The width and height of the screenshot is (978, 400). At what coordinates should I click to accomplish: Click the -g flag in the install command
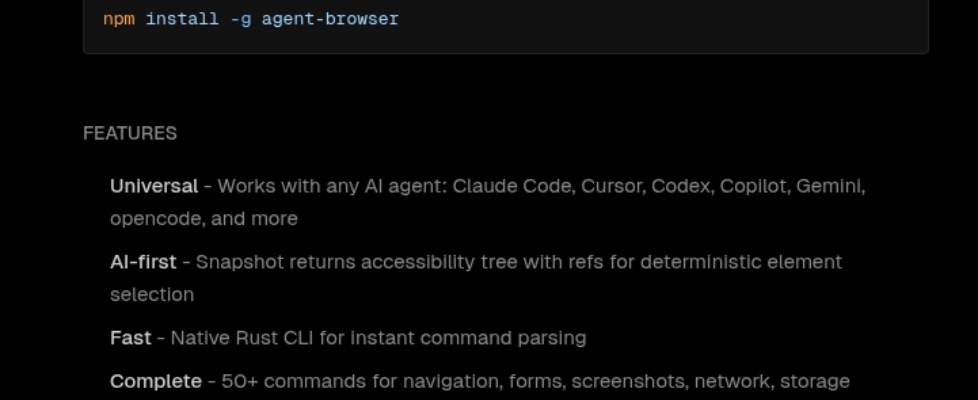240,19
